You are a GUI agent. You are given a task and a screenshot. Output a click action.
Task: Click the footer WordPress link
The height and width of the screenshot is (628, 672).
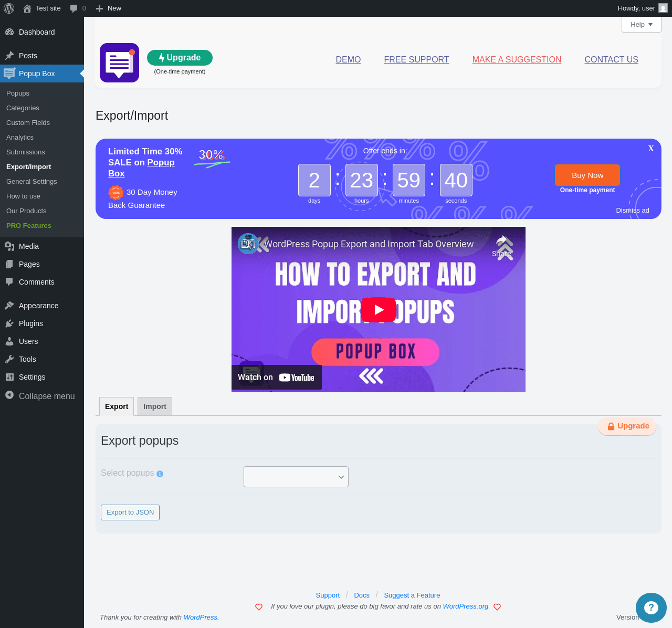[x=201, y=617]
